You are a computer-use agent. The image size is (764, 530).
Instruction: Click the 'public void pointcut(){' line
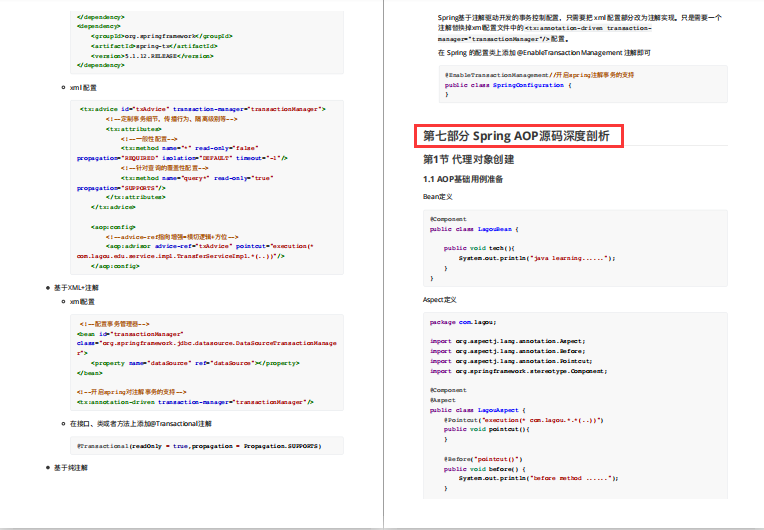(x=486, y=430)
